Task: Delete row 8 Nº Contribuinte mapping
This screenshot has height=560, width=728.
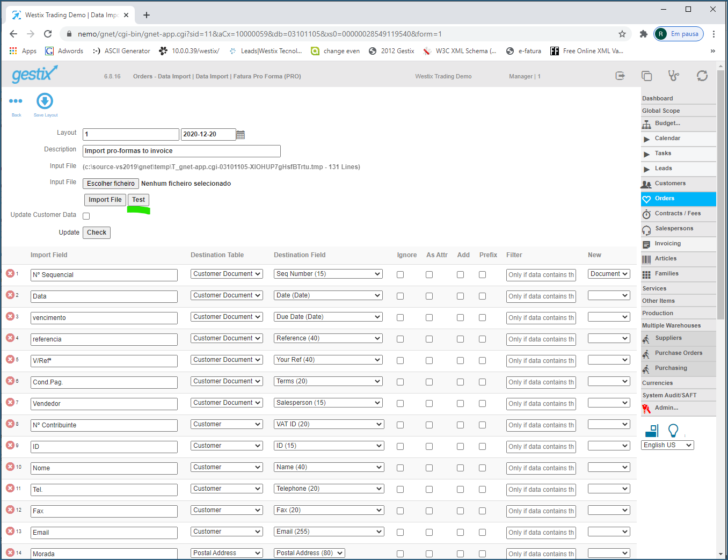Action: tap(10, 424)
